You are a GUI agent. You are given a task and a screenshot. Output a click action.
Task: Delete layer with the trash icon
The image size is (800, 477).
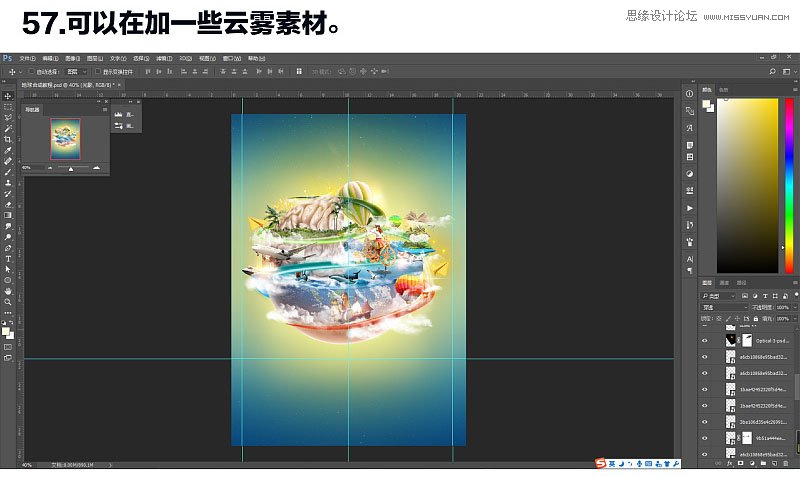[786, 463]
